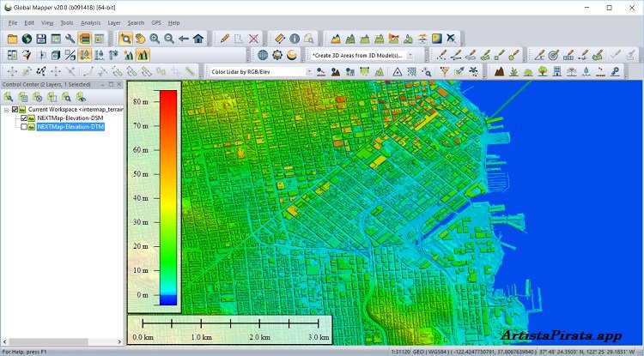The image size is (644, 356).
Task: Toggle the Current Workspace checkbox
Action: (x=15, y=110)
